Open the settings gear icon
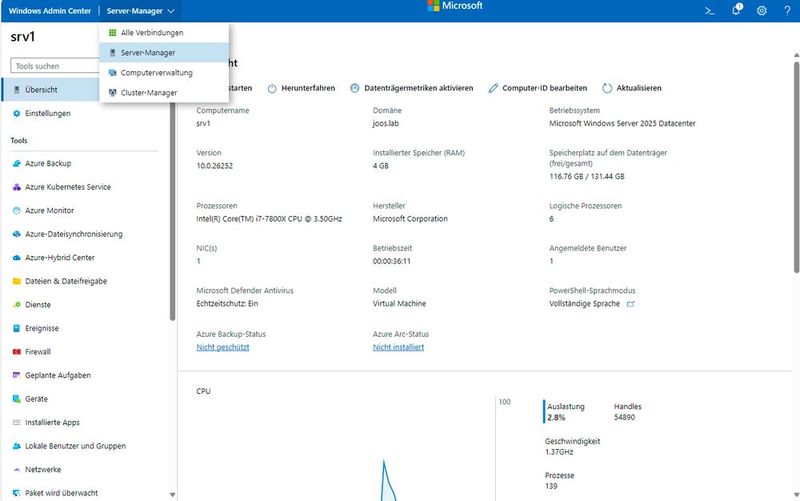This screenshot has width=800, height=501. click(x=761, y=10)
